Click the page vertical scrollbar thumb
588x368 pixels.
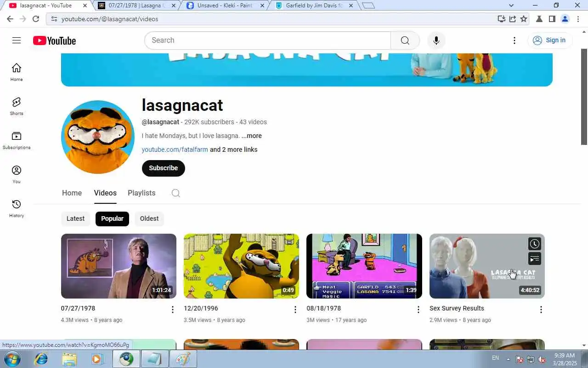tap(584, 97)
